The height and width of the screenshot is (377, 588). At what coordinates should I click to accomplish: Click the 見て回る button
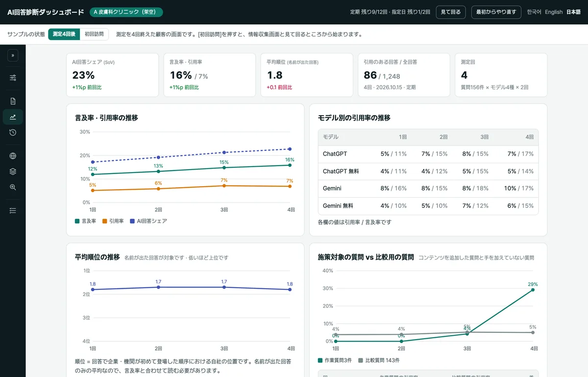point(451,12)
